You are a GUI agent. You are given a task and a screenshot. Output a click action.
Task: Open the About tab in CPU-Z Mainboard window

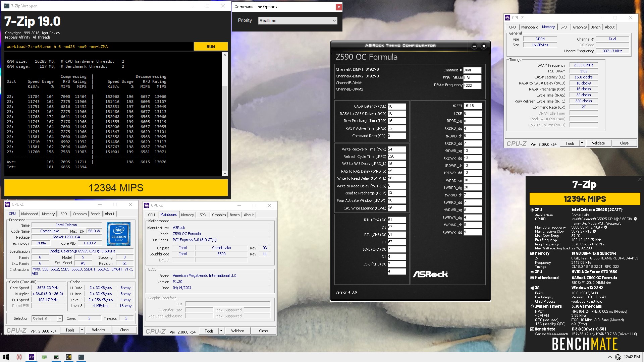pos(249,215)
